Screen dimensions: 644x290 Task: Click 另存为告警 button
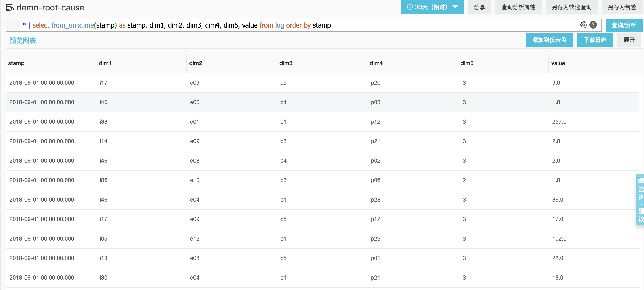(622, 7)
